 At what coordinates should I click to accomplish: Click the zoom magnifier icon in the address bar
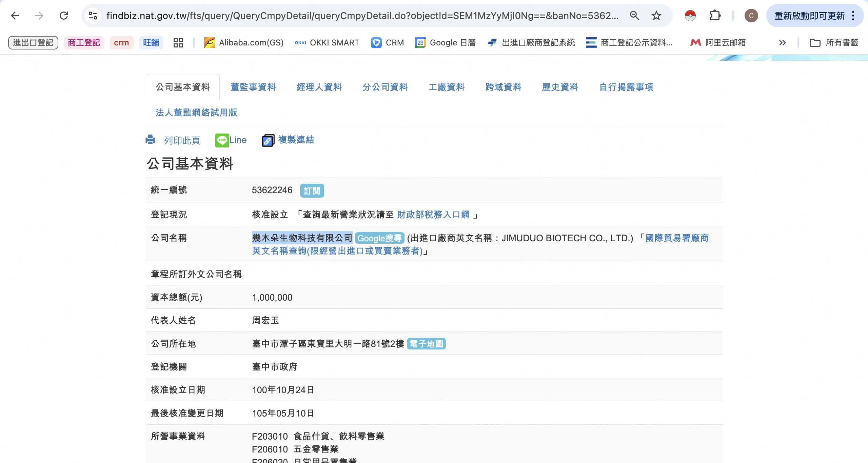tap(634, 16)
